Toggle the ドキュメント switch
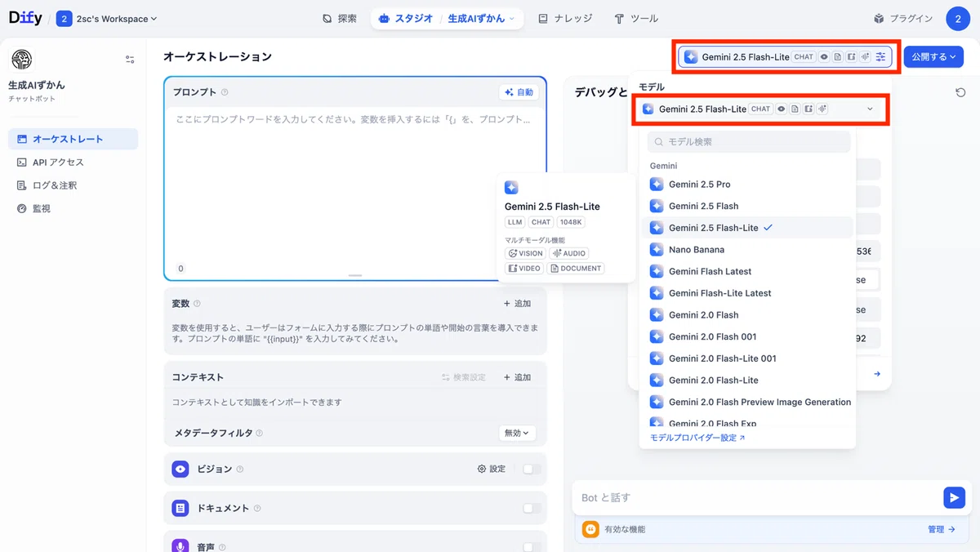The width and height of the screenshot is (980, 552). click(532, 508)
